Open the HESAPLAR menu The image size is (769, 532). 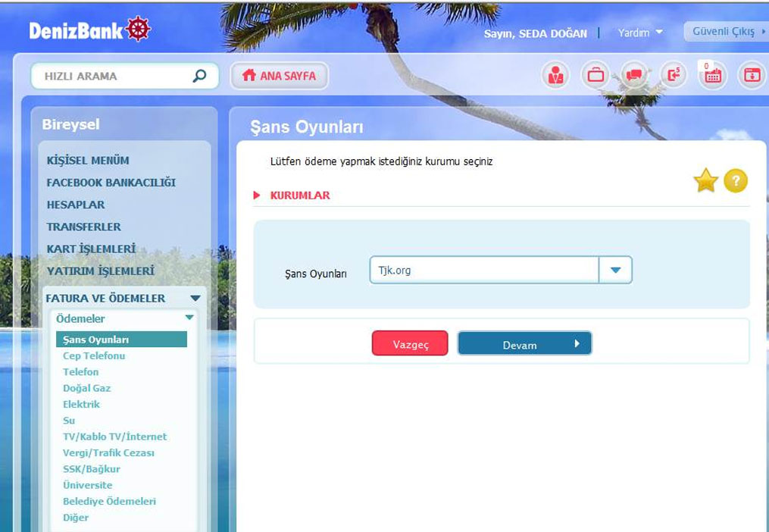[x=76, y=205]
